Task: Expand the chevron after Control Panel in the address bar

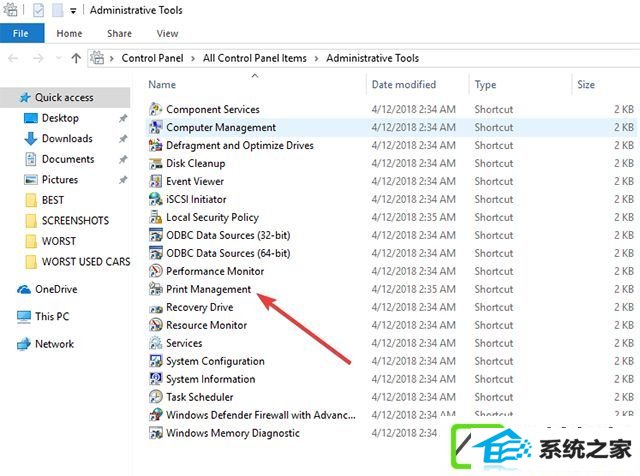Action: (x=193, y=59)
